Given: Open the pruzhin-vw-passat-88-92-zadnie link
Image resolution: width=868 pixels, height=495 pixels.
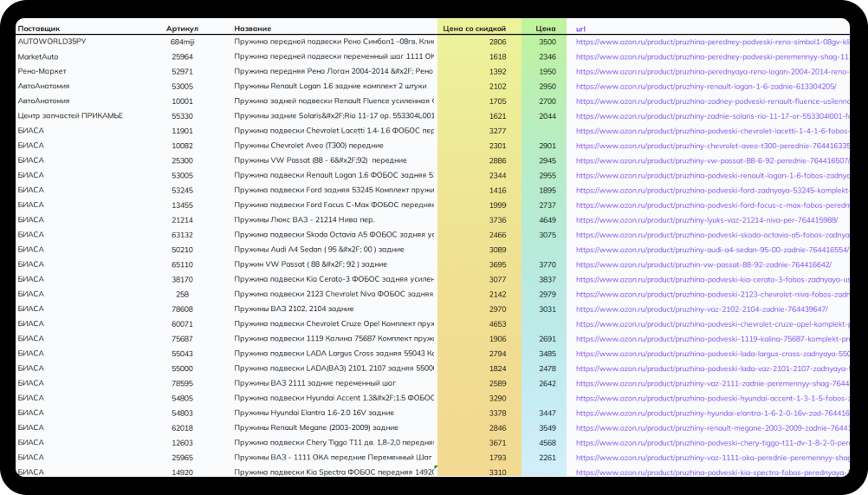Looking at the screenshot, I should [x=703, y=265].
